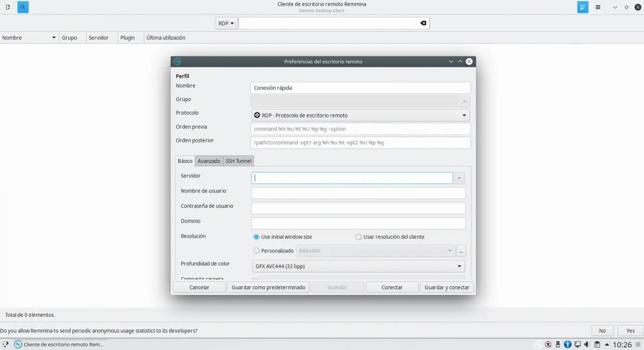The width and height of the screenshot is (644, 350).
Task: Click the Remmina icon in the dialog title bar
Action: tap(177, 61)
